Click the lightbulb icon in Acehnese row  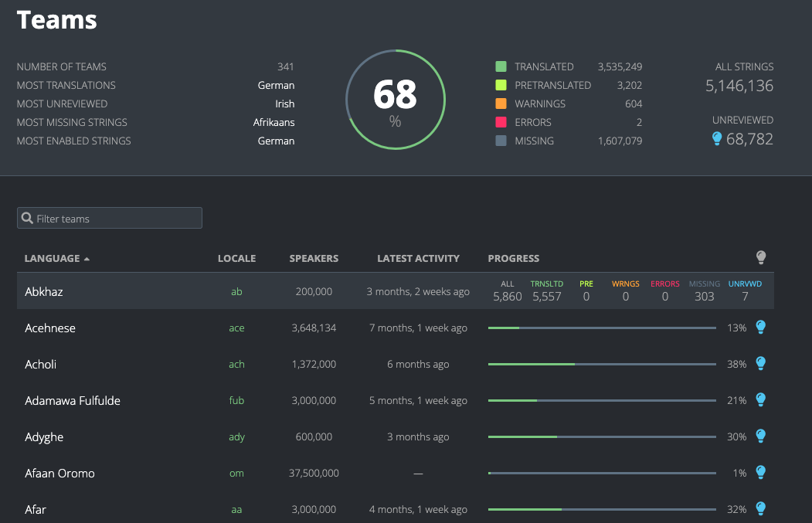pyautogui.click(x=760, y=328)
